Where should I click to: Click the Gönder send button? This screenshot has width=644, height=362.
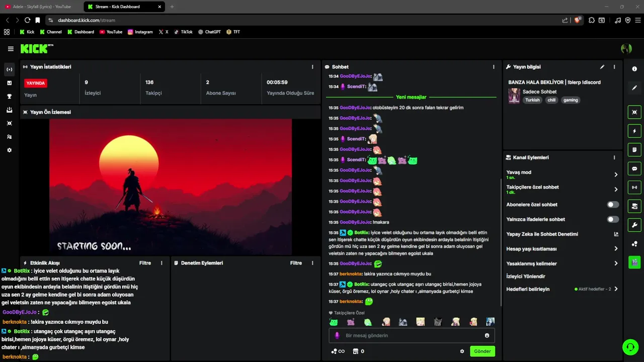point(482,351)
